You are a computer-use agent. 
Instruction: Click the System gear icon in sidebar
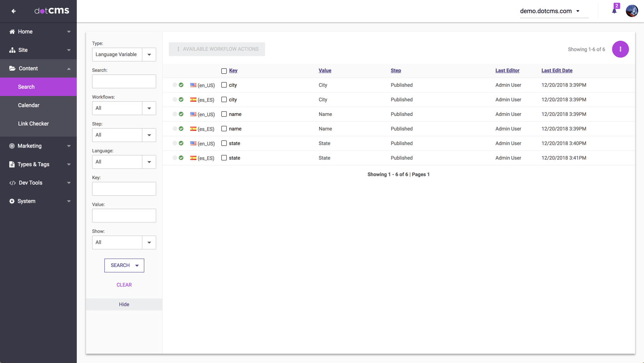click(12, 201)
